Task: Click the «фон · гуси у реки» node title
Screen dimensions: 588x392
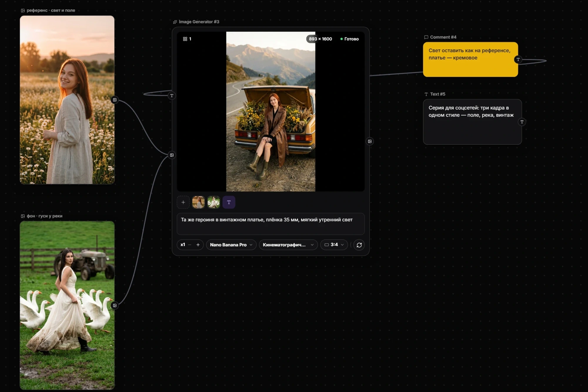Action: click(x=44, y=216)
